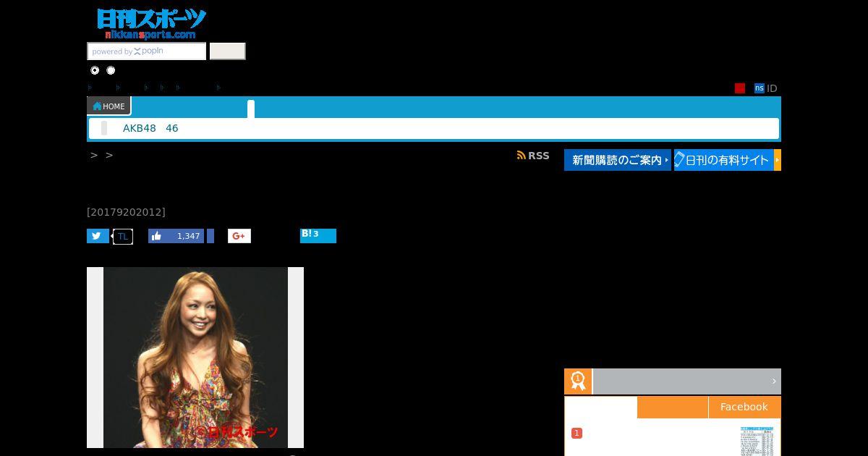
Task: Click the first breadcrumb chevron link
Action: [94, 155]
